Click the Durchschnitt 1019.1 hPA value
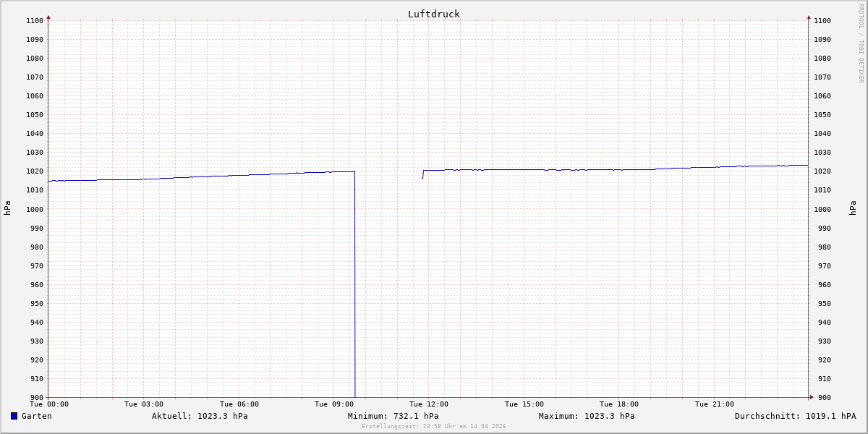868x434 pixels. [x=795, y=416]
